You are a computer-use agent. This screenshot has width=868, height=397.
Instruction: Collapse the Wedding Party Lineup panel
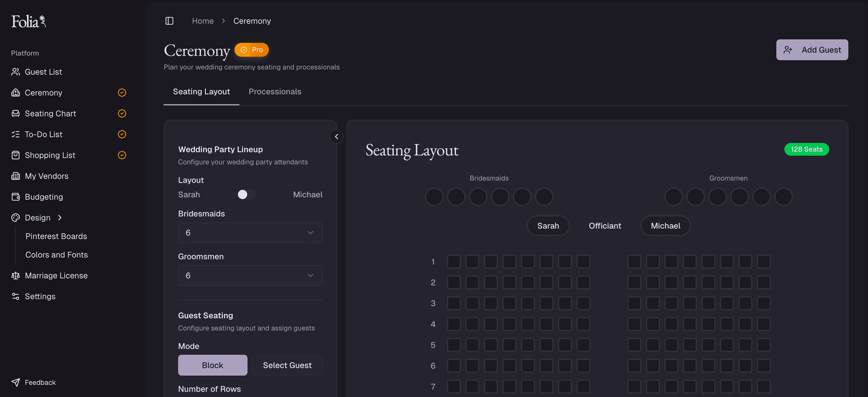[x=336, y=137]
